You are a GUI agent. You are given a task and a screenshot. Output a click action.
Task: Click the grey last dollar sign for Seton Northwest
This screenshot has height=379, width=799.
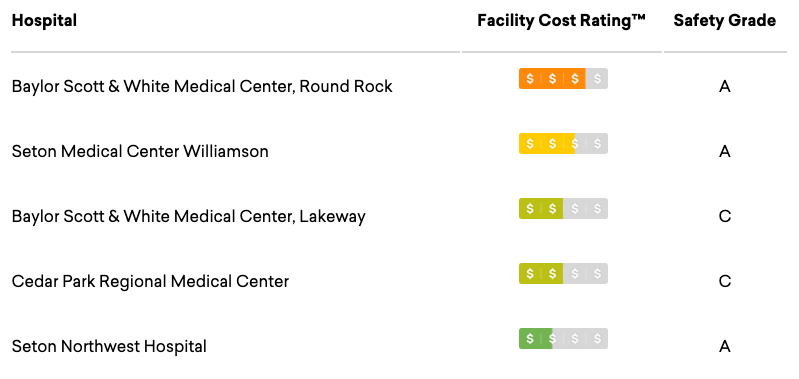(x=597, y=339)
